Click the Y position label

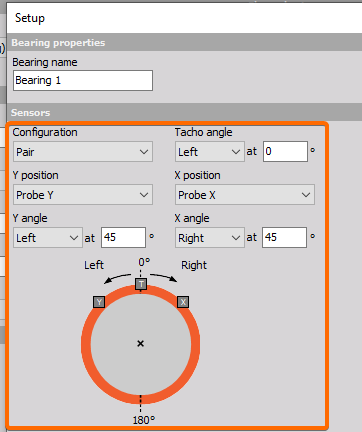click(x=35, y=175)
